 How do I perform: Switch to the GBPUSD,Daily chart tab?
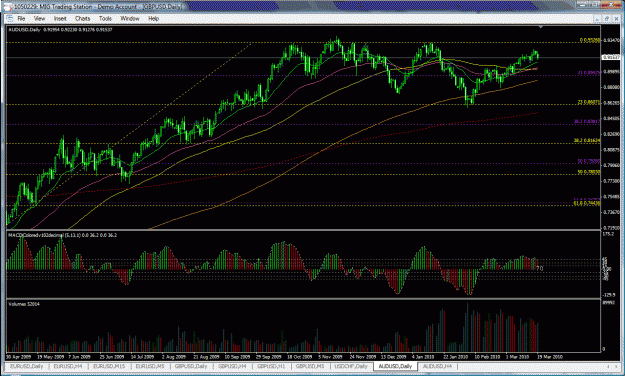[x=191, y=366]
